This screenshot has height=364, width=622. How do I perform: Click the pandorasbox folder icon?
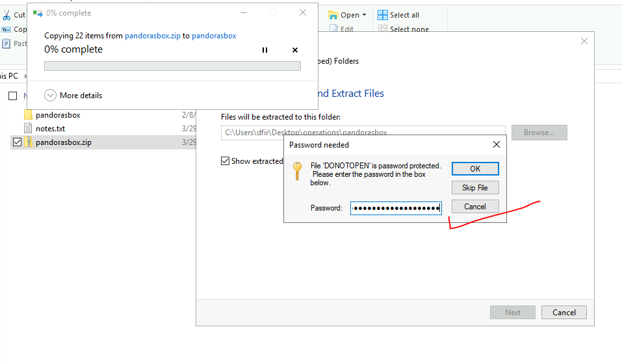pos(28,115)
